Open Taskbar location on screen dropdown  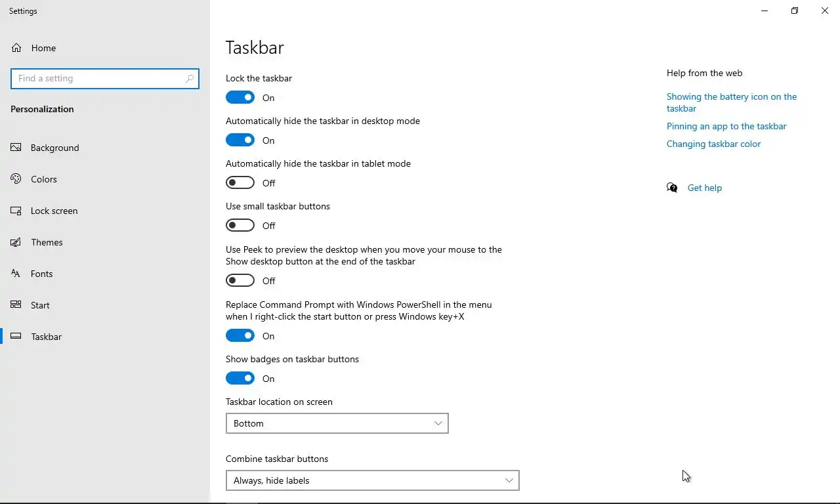(x=337, y=423)
